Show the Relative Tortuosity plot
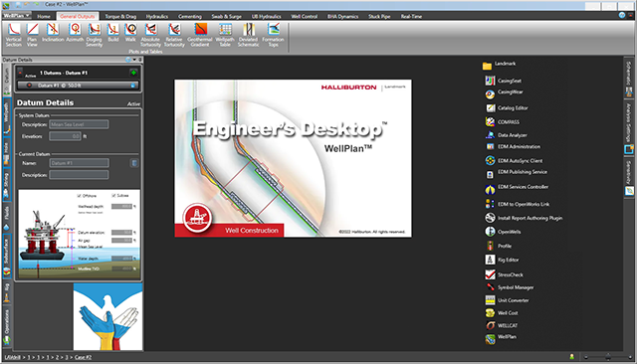Viewport: 637px width, 364px height. tap(174, 35)
